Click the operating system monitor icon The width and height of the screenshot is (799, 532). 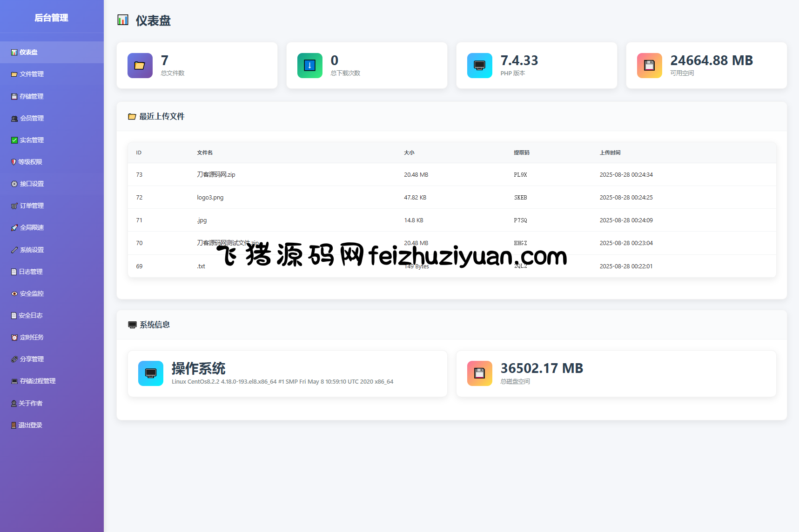coord(150,373)
